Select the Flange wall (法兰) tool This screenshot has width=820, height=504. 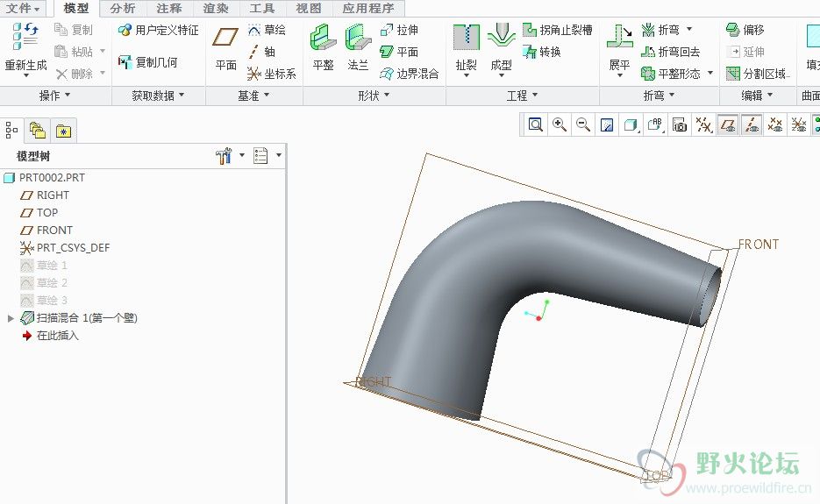(x=358, y=47)
